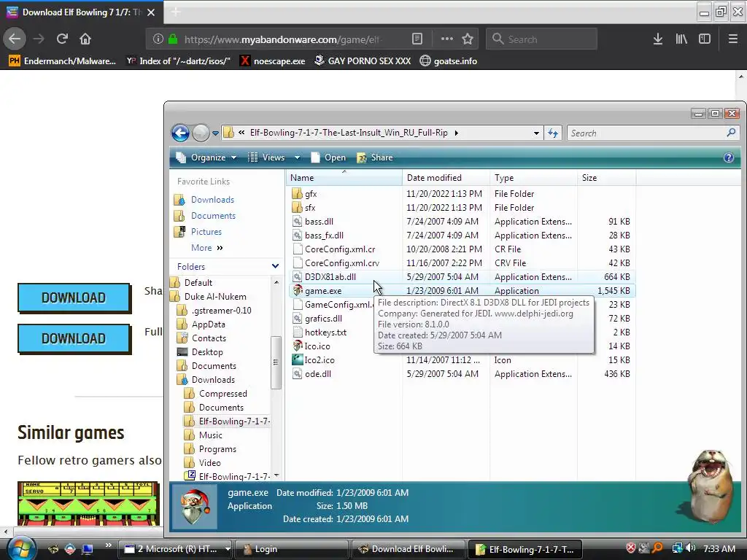Open Windows Start menu
Viewport: 747px width, 560px height.
[20, 549]
